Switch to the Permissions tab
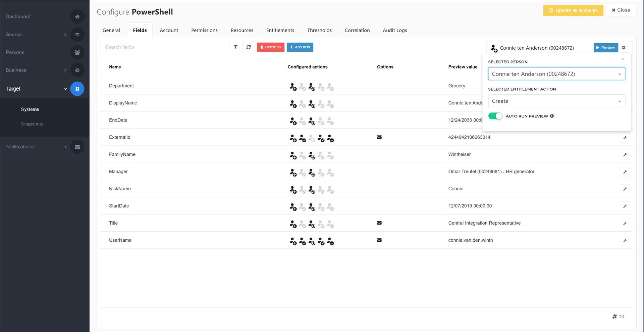This screenshot has height=332, width=644. pyautogui.click(x=204, y=30)
